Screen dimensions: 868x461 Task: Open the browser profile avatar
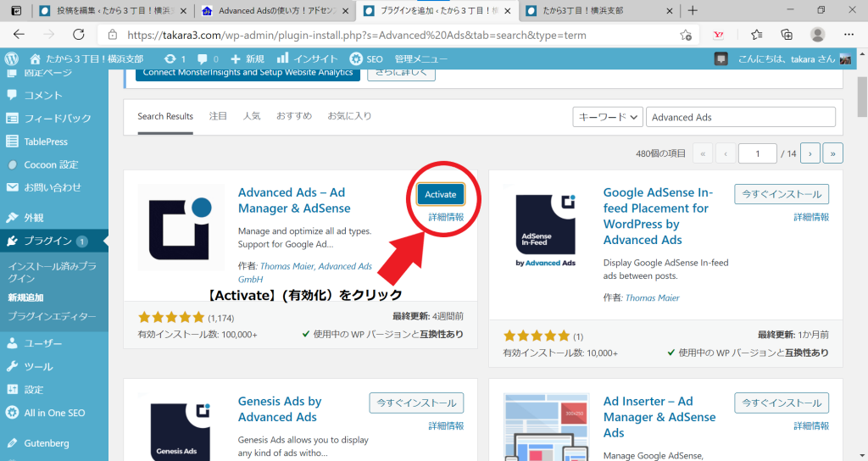[818, 34]
